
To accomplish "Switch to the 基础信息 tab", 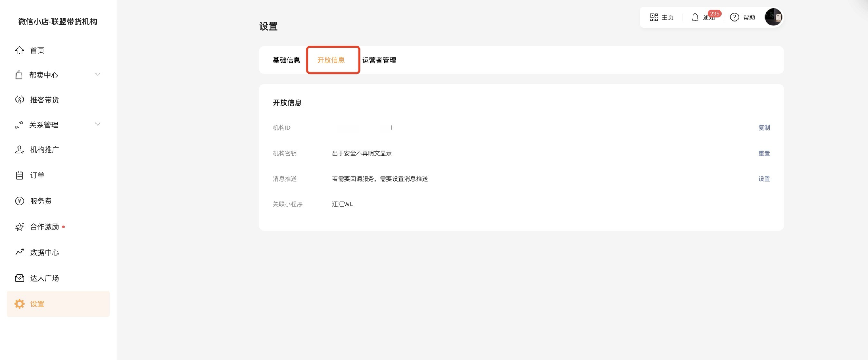I will pyautogui.click(x=286, y=60).
